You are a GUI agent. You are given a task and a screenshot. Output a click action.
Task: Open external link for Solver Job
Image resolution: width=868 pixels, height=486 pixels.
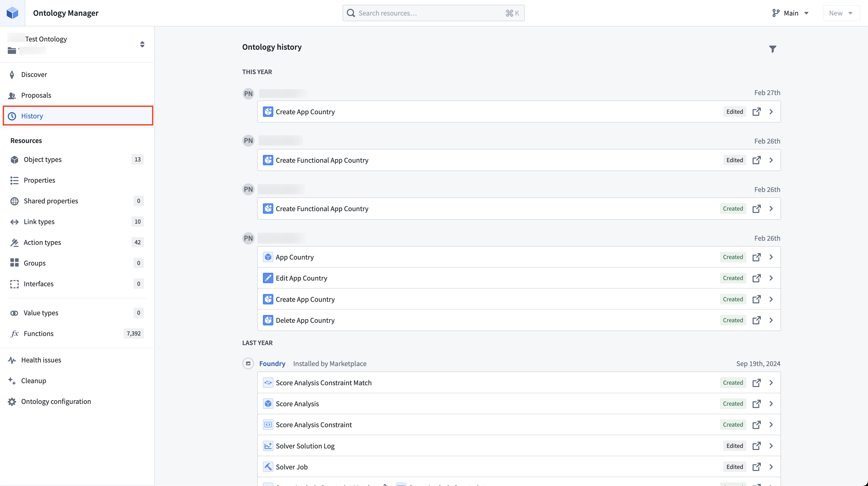[x=756, y=467]
